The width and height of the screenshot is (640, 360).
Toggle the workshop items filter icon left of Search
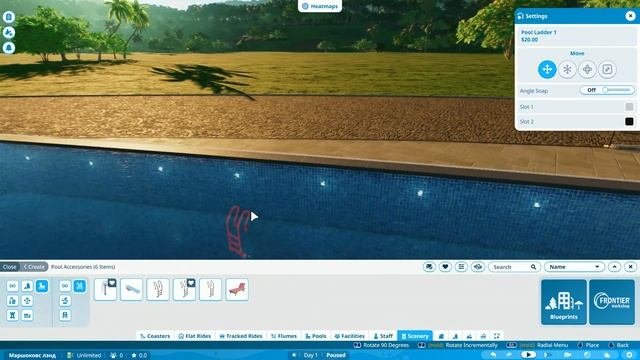(x=478, y=267)
